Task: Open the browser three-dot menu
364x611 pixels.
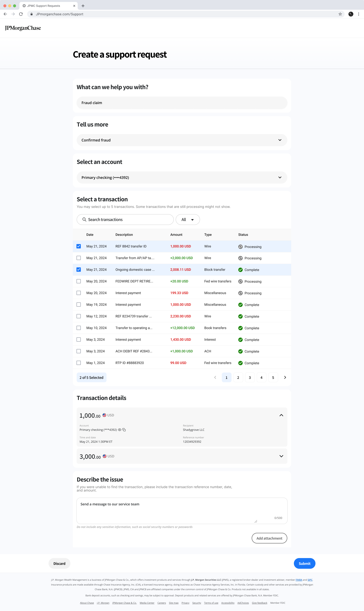Action: click(x=359, y=14)
